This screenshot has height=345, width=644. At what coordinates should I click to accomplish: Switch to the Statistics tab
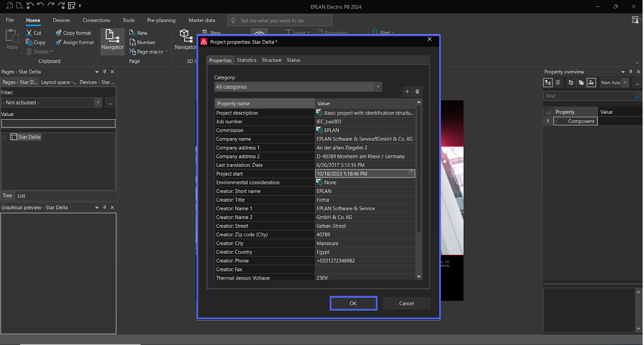click(246, 60)
